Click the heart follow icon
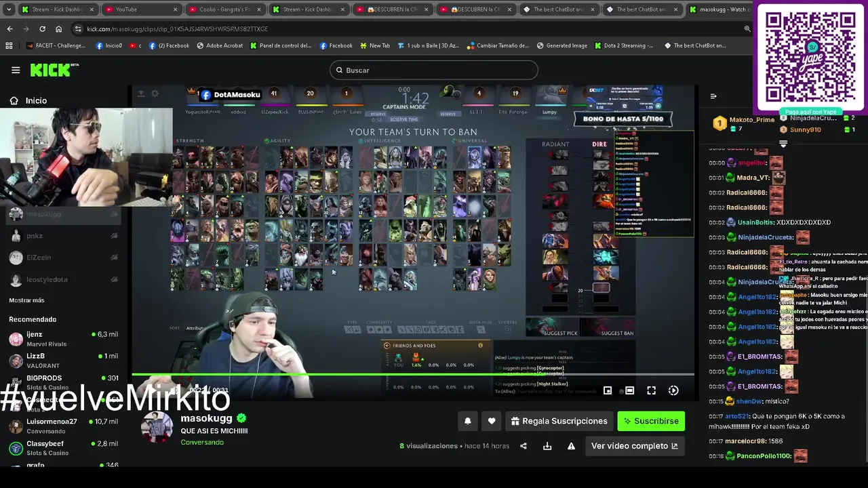The image size is (868, 488). coord(492,421)
